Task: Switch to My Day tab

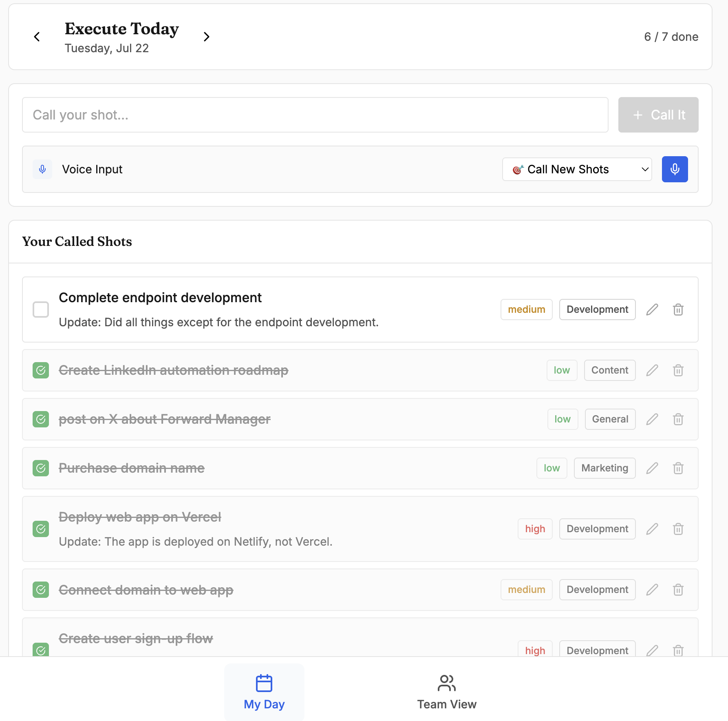Action: coord(264,692)
